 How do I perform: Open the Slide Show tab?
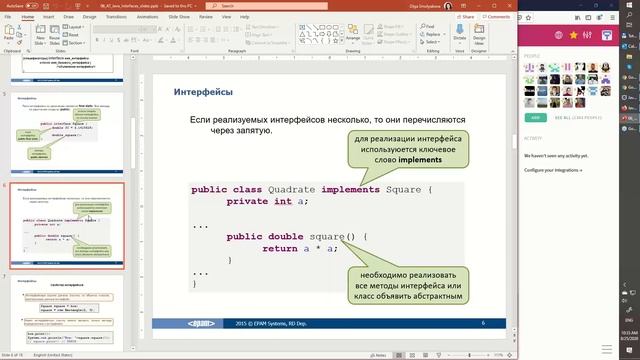click(179, 17)
